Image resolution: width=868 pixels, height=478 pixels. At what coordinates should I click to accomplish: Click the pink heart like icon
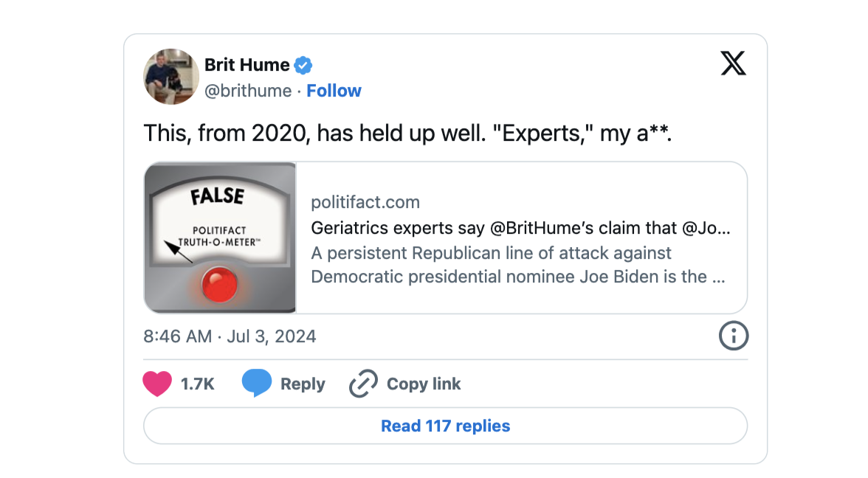[156, 384]
